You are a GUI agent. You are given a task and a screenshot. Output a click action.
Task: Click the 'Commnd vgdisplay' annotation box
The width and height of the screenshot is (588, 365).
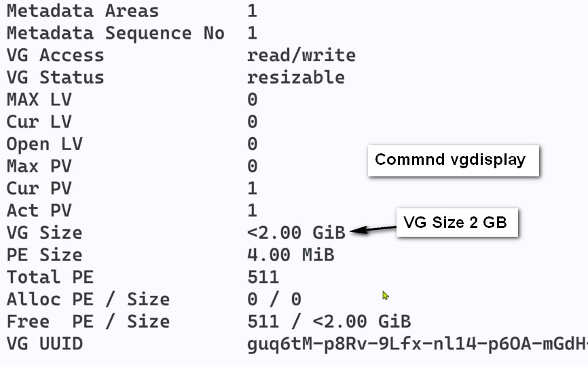pyautogui.click(x=454, y=160)
